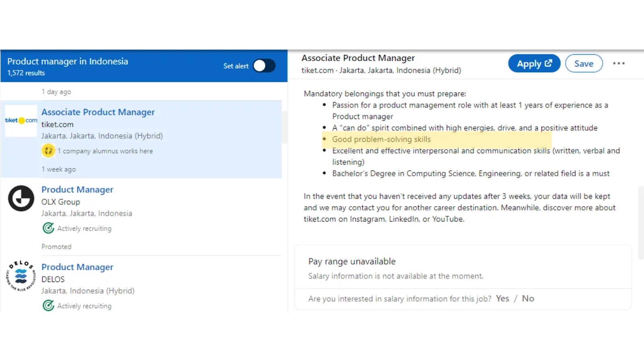The height and width of the screenshot is (362, 644).
Task: Click the Pay range unavailable heading
Action: tap(352, 261)
